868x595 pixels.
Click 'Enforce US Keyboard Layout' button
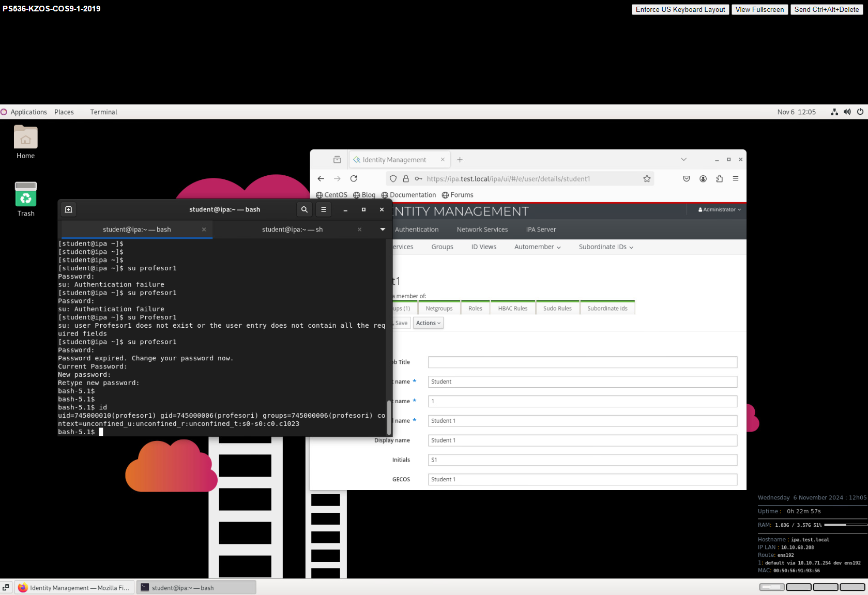point(680,10)
